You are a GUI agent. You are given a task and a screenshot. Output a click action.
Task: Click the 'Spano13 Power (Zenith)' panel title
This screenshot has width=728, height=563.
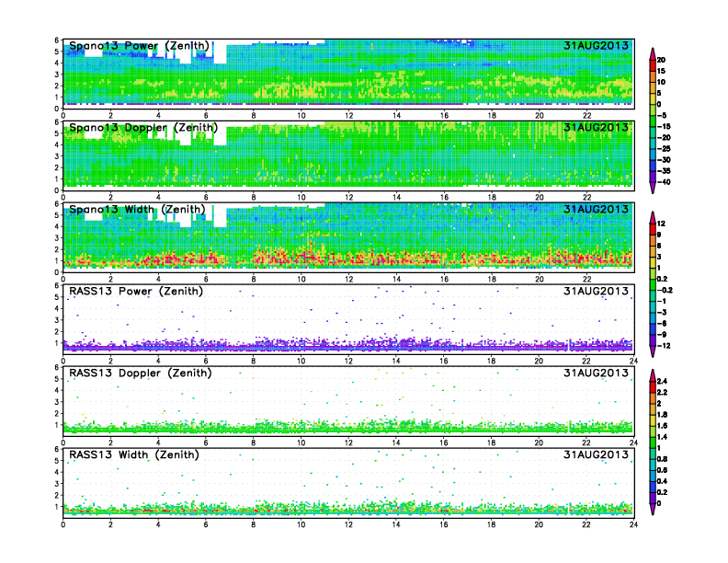pos(140,46)
